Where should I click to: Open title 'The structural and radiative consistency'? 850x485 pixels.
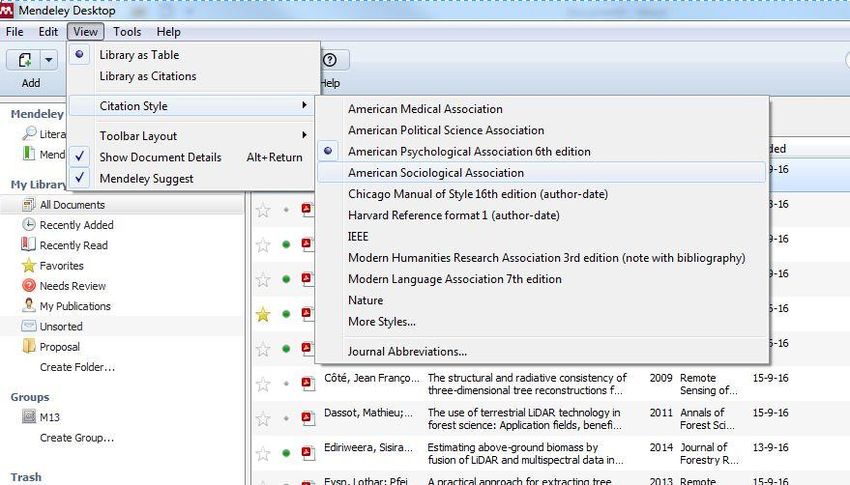tap(527, 384)
